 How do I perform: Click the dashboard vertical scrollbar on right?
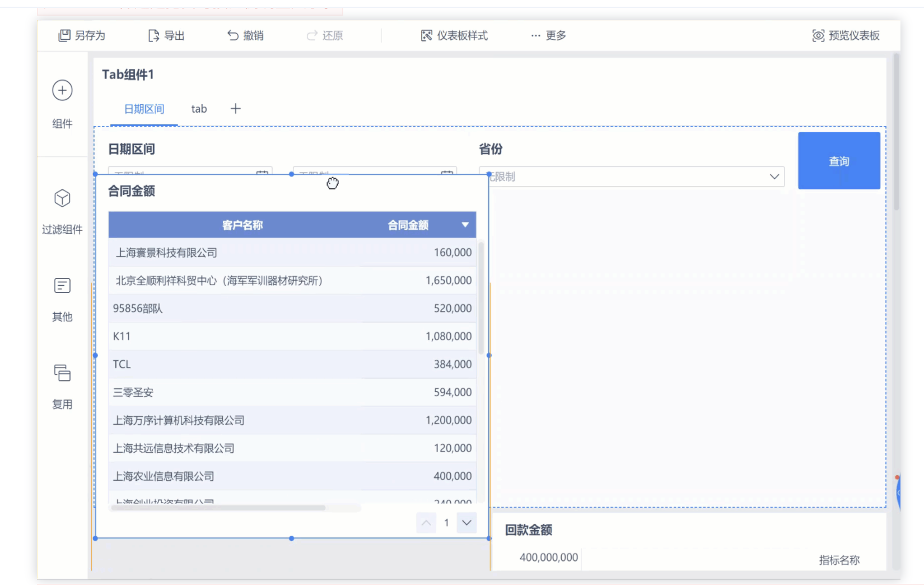click(897, 132)
